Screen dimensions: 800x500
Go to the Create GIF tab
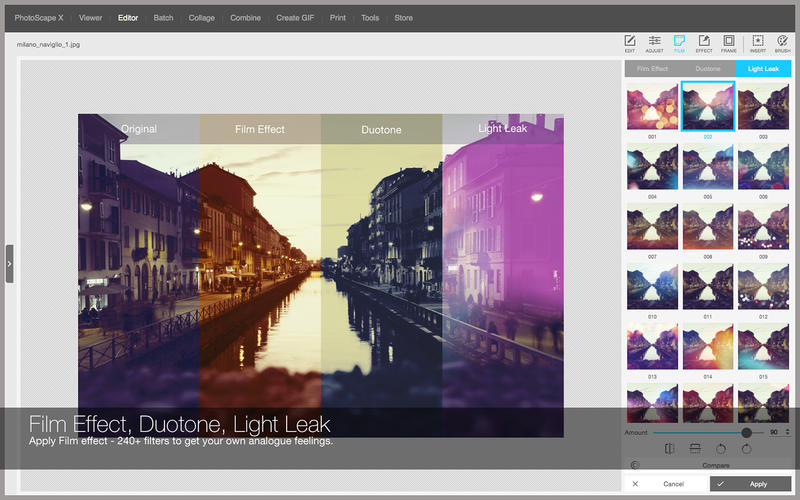click(x=295, y=18)
